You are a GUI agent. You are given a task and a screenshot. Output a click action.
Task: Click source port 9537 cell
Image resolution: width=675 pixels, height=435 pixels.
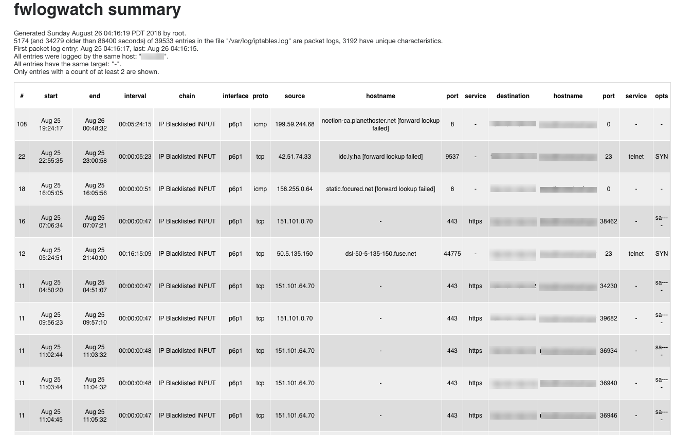(452, 157)
